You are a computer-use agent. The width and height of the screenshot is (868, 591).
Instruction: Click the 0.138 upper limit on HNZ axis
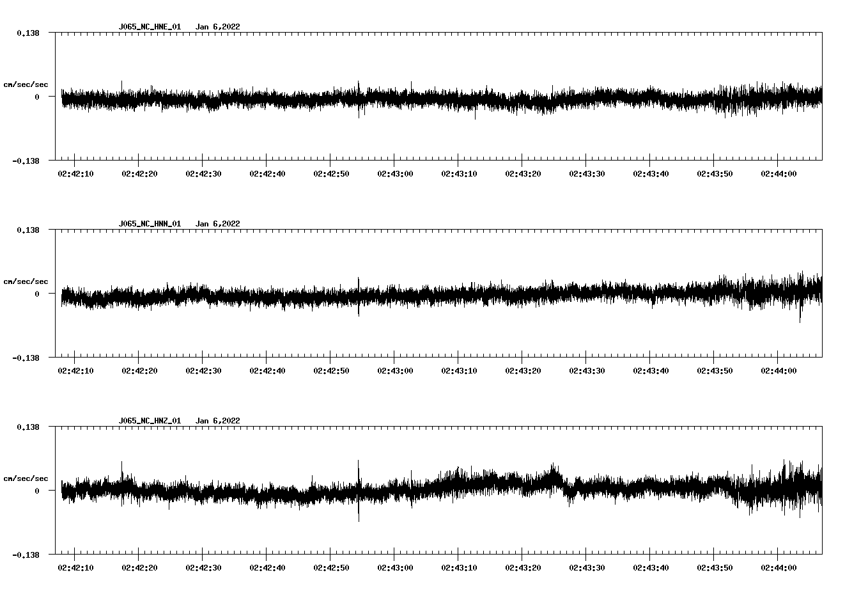pos(28,427)
